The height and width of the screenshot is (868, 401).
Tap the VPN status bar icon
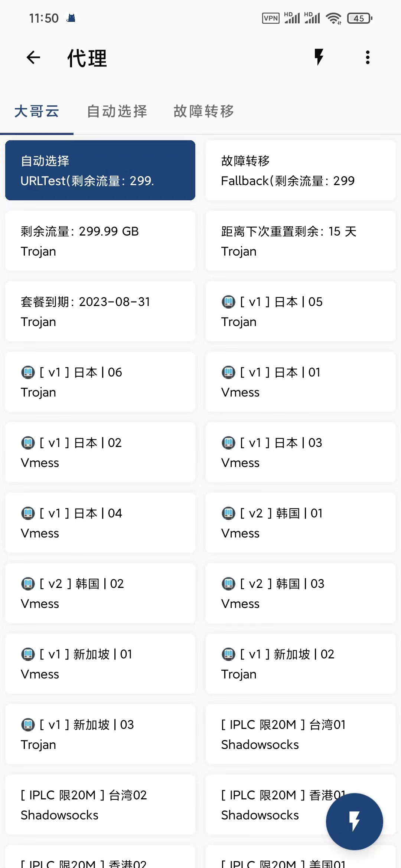pos(271,18)
